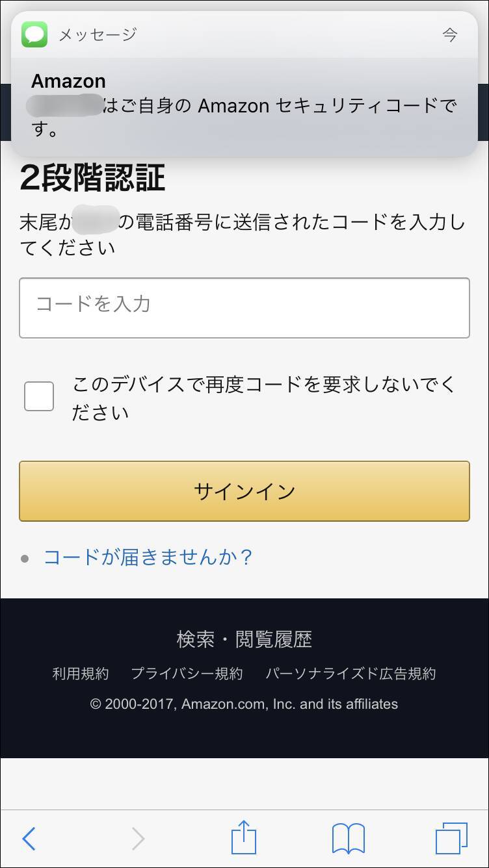Tap the コードを入力 input field
The image size is (489, 868).
click(x=244, y=307)
